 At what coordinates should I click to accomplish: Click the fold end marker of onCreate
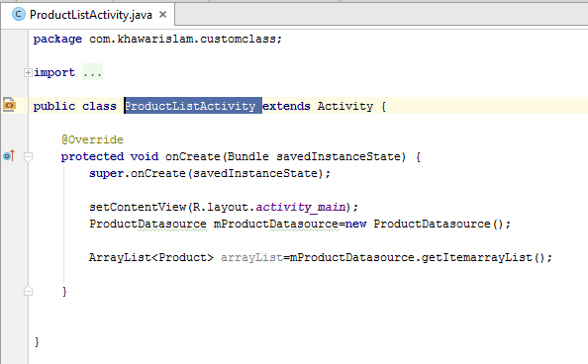coord(28,291)
